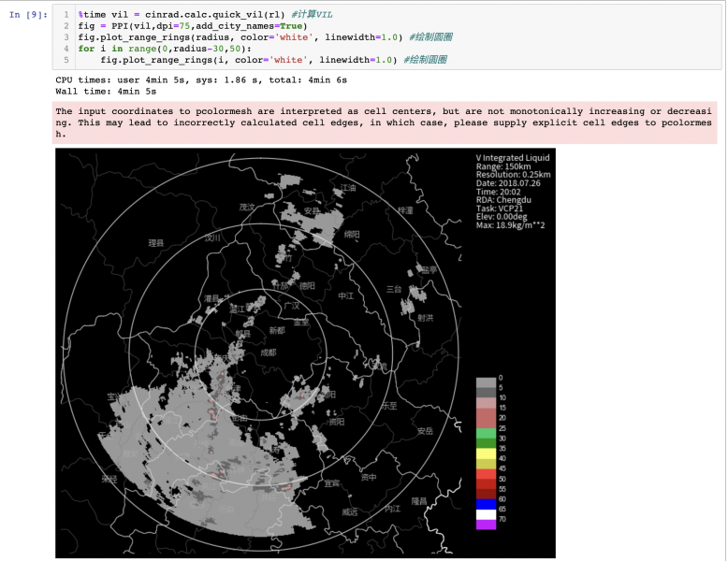728x561 pixels.
Task: Click the In [9] cell prompt
Action: (x=30, y=15)
